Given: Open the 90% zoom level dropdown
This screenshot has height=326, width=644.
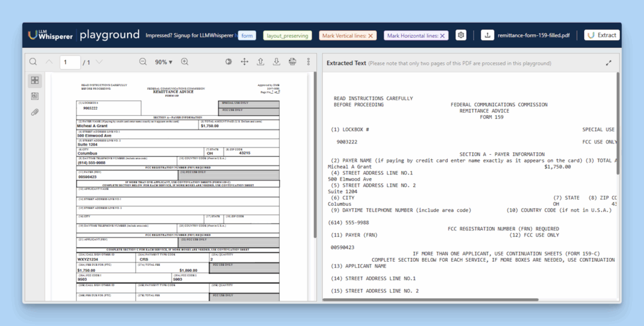Looking at the screenshot, I should point(164,62).
